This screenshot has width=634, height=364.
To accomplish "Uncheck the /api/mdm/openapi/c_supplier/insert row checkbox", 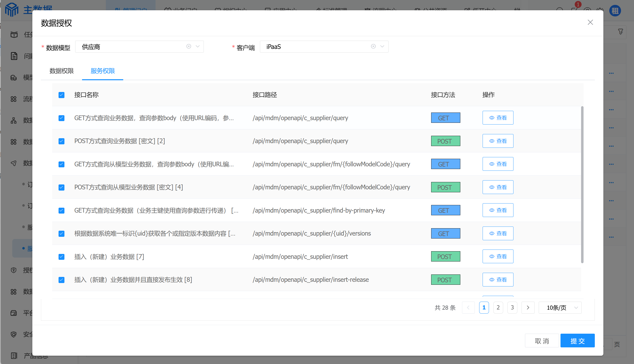I will 61,257.
